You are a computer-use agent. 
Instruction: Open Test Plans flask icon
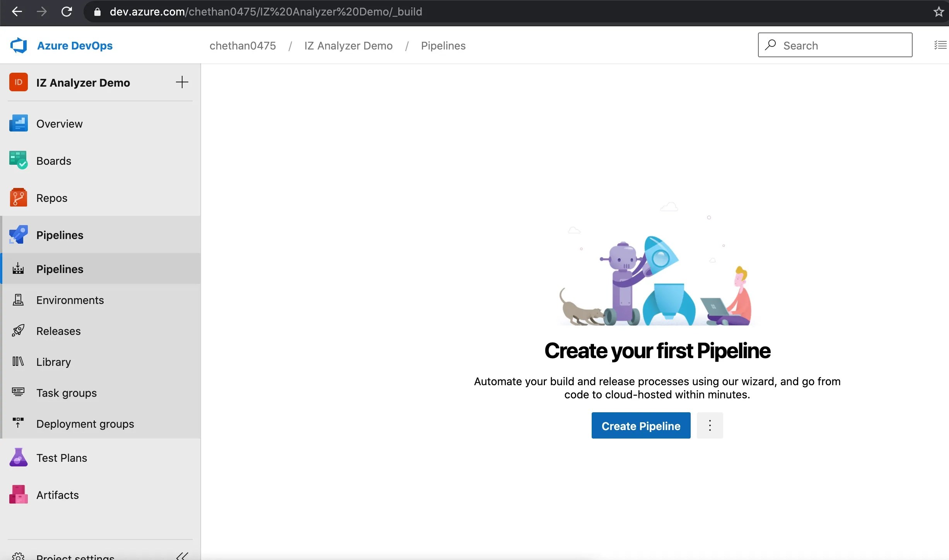pyautogui.click(x=19, y=458)
